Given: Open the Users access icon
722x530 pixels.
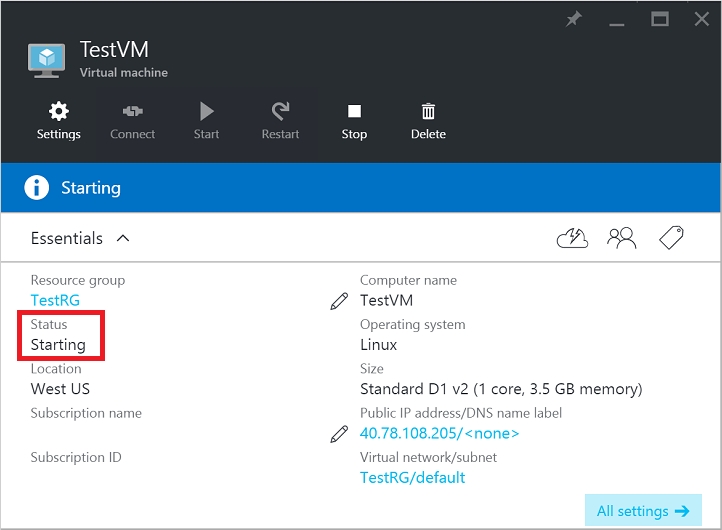Looking at the screenshot, I should click(x=621, y=238).
